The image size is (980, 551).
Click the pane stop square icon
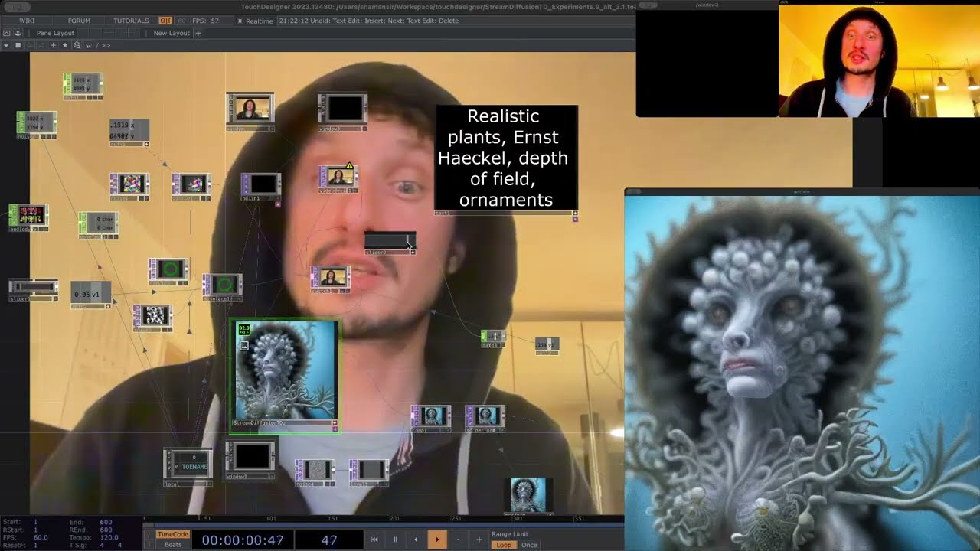pos(18,46)
